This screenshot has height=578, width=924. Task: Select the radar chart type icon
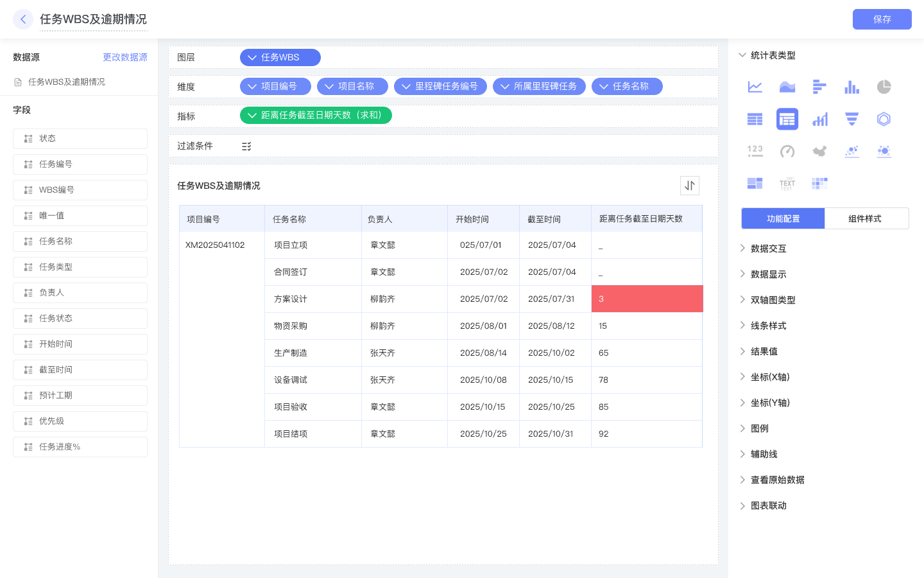point(884,119)
